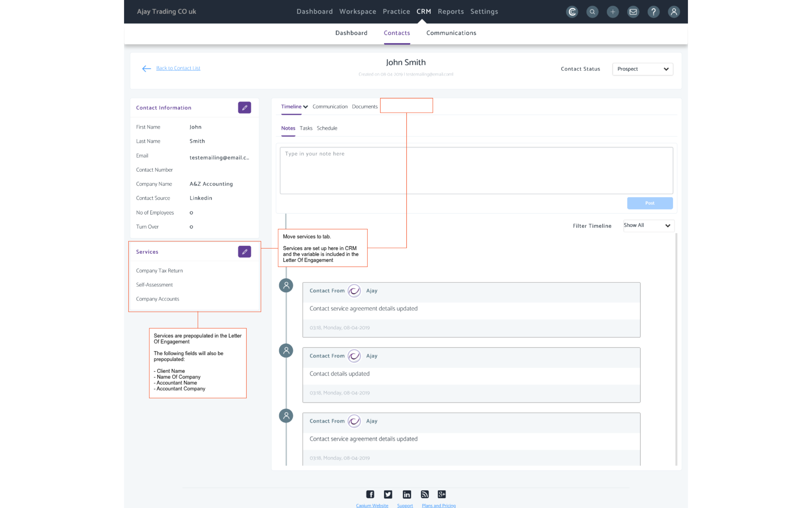Open the Support footer link
This screenshot has height=508, width=812.
click(x=405, y=505)
